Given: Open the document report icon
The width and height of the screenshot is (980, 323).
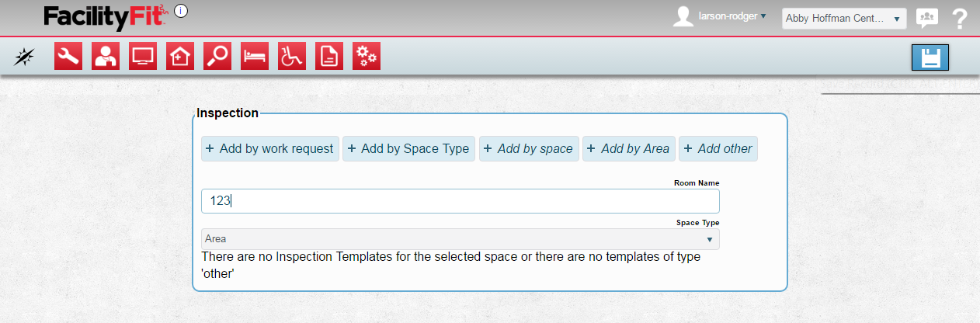Looking at the screenshot, I should [329, 56].
